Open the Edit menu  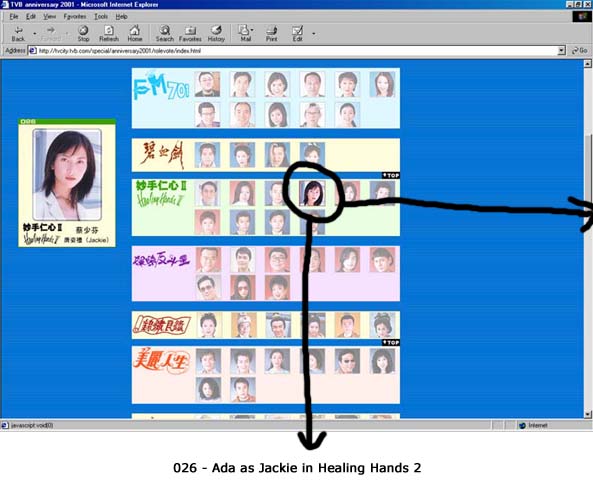(x=31, y=17)
